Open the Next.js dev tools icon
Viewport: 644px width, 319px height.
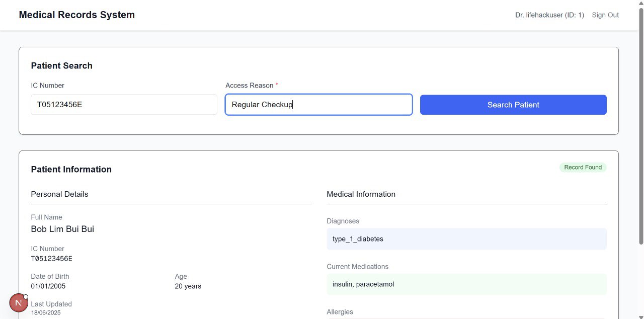(x=19, y=303)
